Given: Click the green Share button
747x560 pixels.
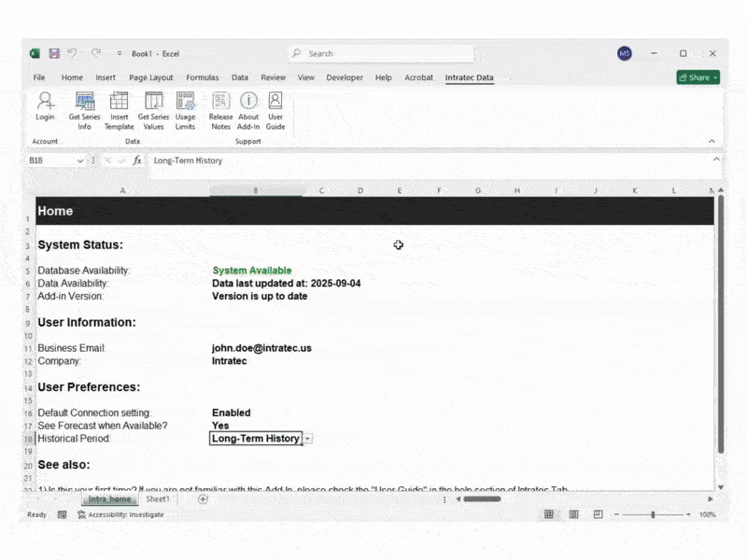Looking at the screenshot, I should pyautogui.click(x=698, y=78).
